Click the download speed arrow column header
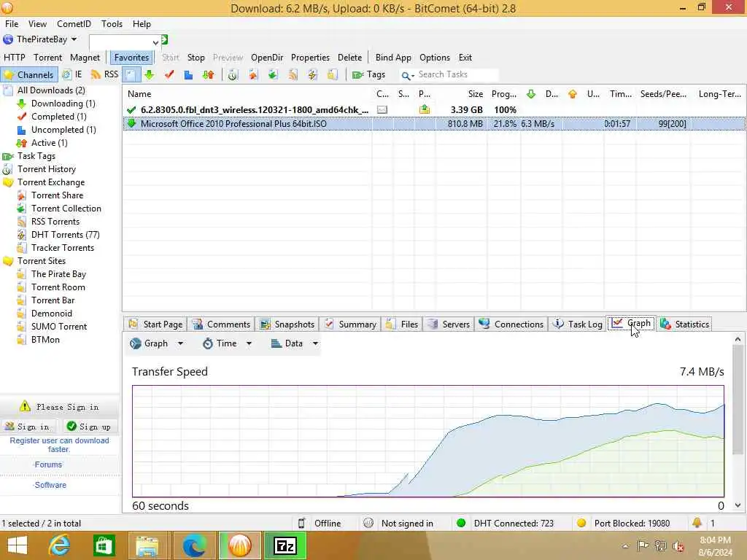This screenshot has height=560, width=747. pyautogui.click(x=531, y=94)
